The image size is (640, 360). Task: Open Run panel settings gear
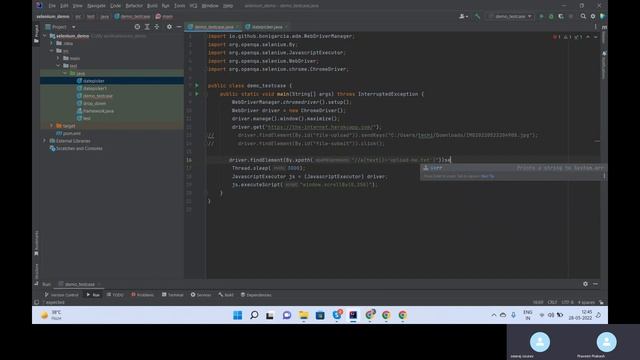[585, 284]
